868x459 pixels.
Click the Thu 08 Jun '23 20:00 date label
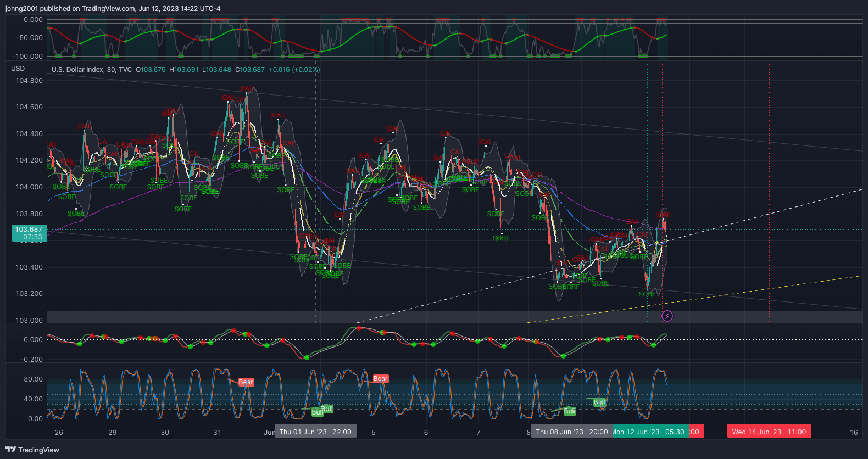(572, 432)
